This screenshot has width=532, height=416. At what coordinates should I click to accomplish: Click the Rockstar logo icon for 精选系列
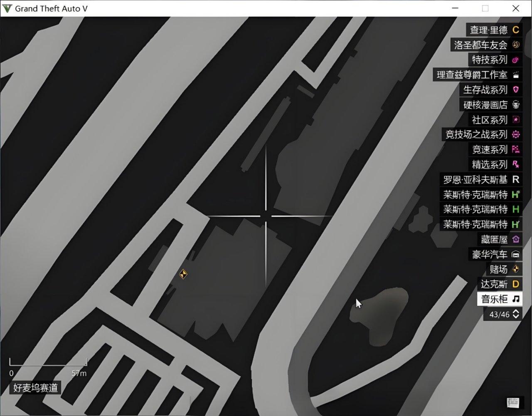516,165
